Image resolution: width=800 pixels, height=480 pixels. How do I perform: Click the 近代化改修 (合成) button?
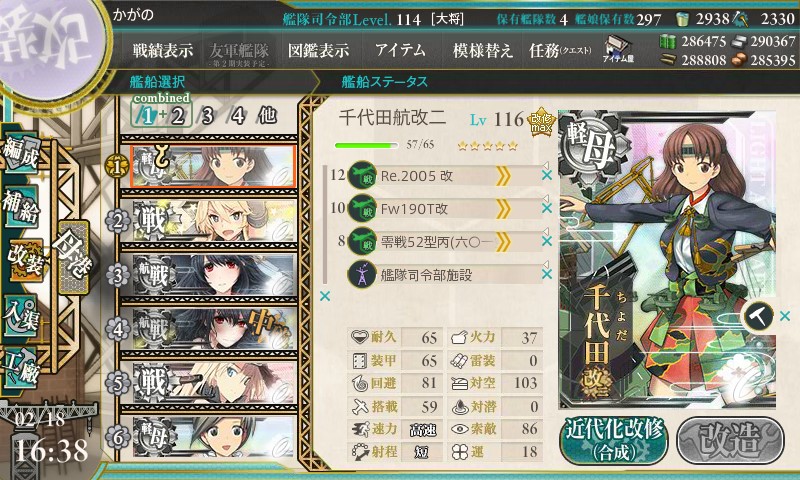pyautogui.click(x=614, y=440)
